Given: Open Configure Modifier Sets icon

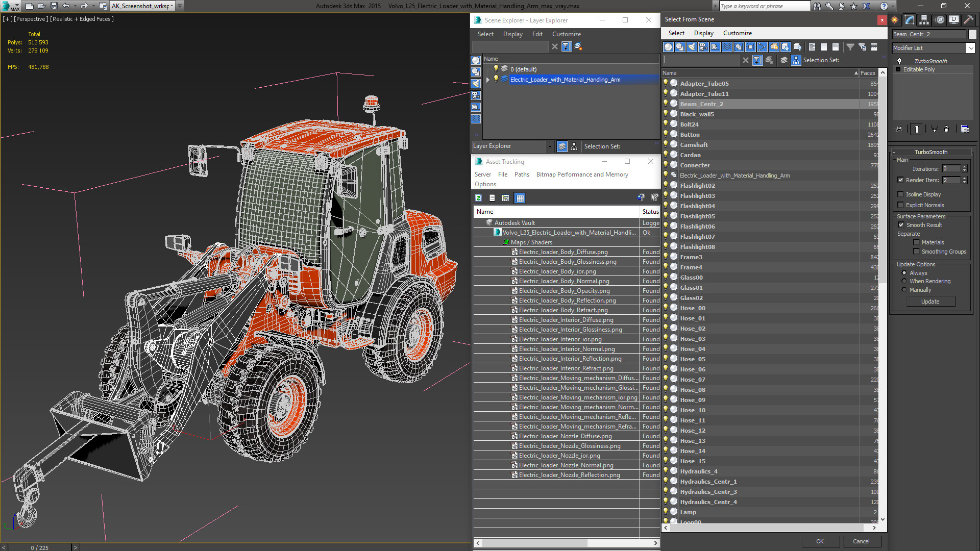Looking at the screenshot, I should click(x=965, y=129).
